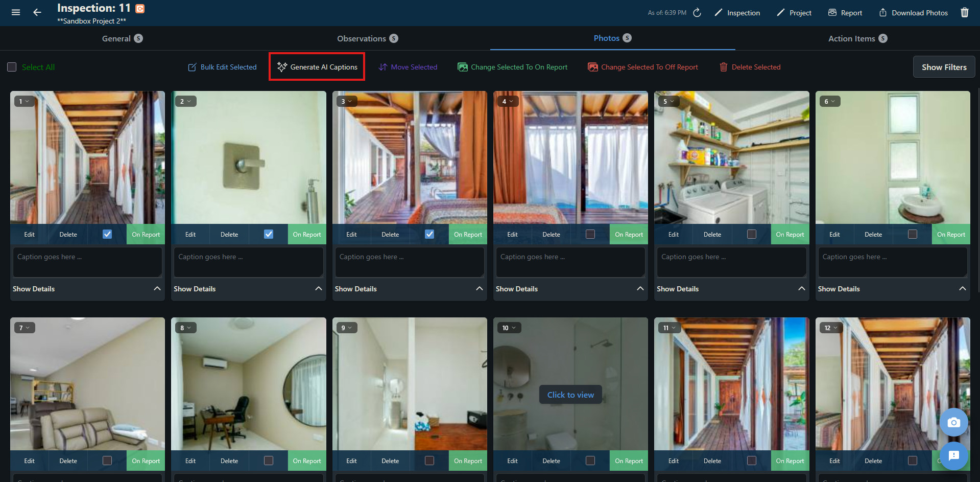The width and height of the screenshot is (980, 482).
Task: Go back with the left arrow icon
Action: point(37,12)
